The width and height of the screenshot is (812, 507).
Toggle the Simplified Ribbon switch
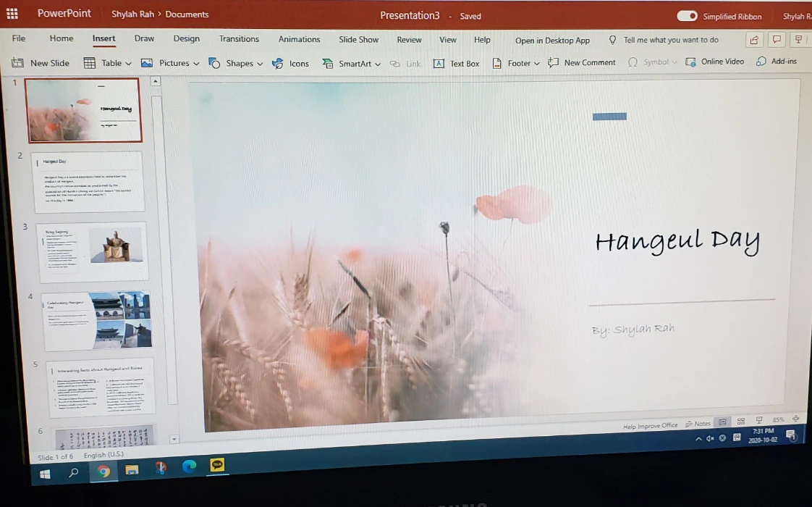coord(687,16)
